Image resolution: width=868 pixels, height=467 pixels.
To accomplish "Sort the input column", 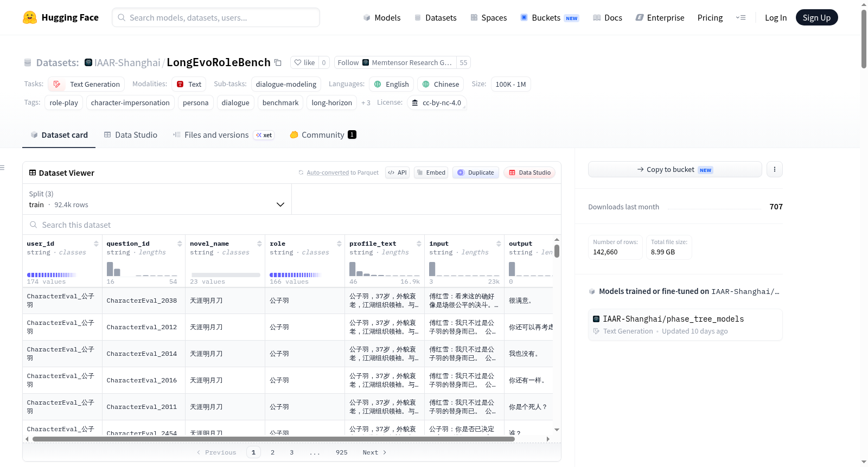I will tap(499, 244).
